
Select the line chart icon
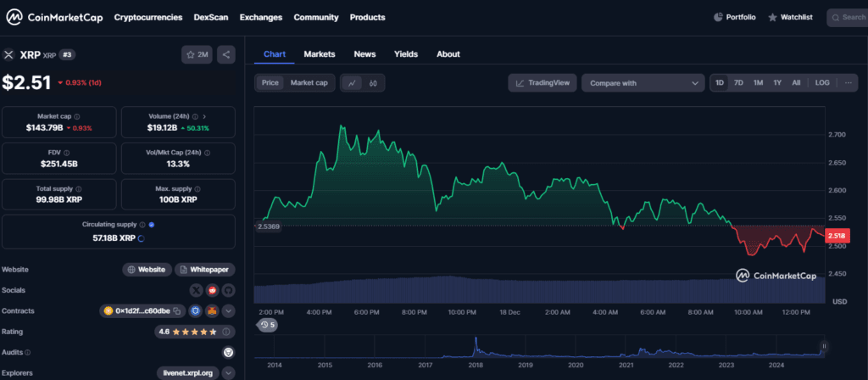pos(352,82)
